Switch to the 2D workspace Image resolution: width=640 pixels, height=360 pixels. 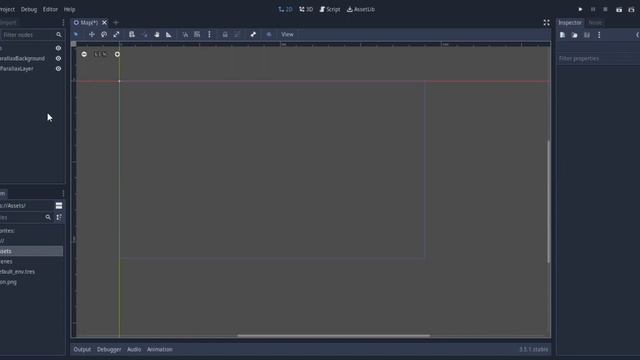coord(285,9)
